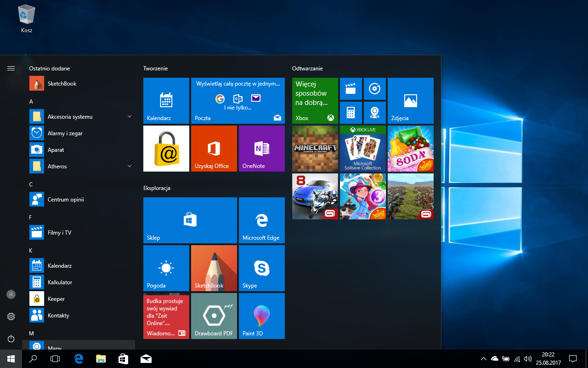Show hidden system tray icons
This screenshot has height=368, width=588.
point(483,359)
